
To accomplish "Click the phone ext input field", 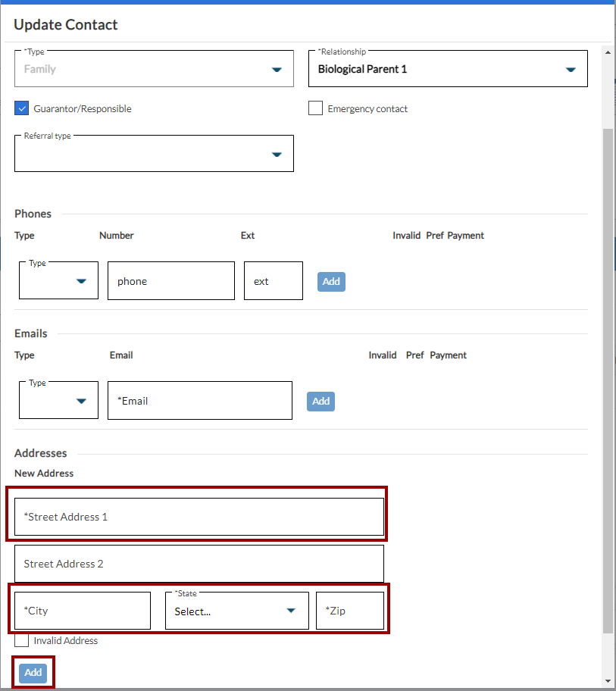I will click(x=273, y=281).
